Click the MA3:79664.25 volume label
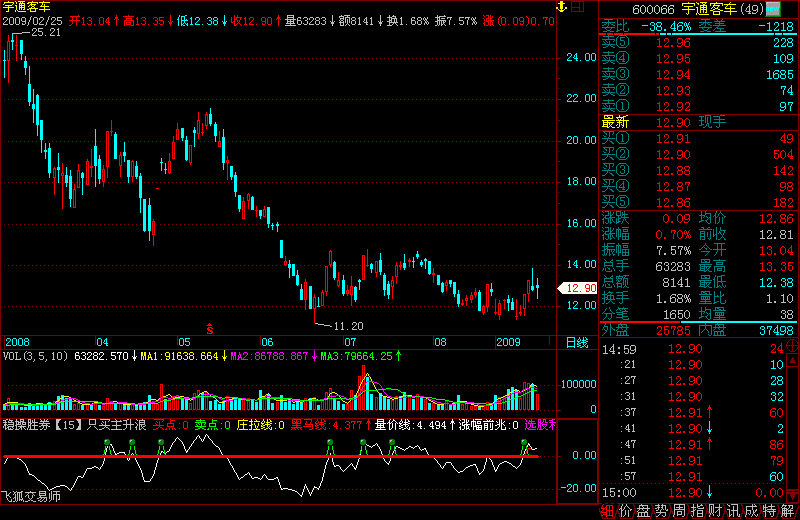 tap(356, 356)
